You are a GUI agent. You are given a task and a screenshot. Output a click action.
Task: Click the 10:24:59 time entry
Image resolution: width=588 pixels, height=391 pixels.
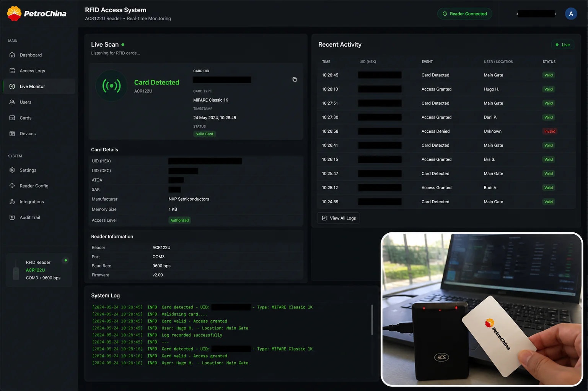(330, 202)
